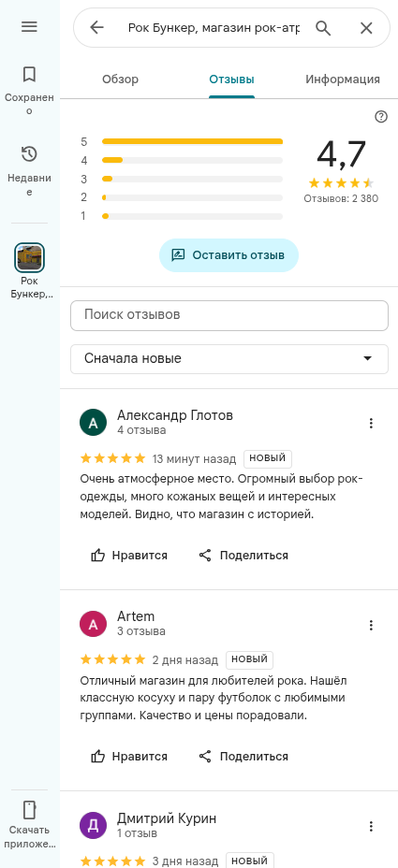398x868 pixels.
Task: Go back using the arrow icon
Action: click(x=97, y=28)
